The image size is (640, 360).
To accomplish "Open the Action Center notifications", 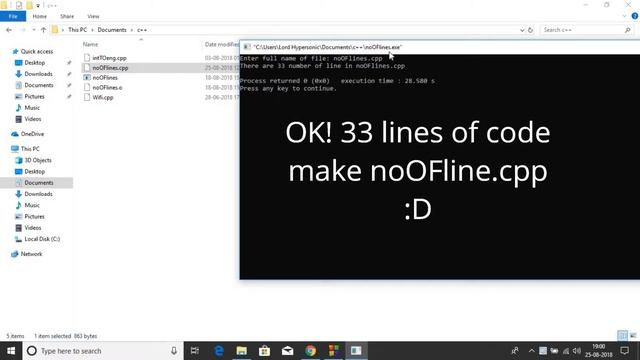I will click(x=625, y=351).
